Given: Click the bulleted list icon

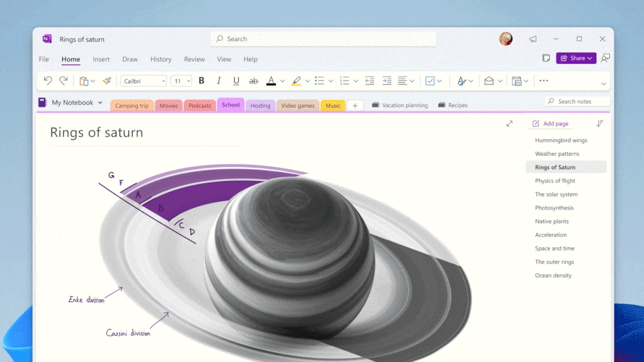Looking at the screenshot, I should click(319, 81).
